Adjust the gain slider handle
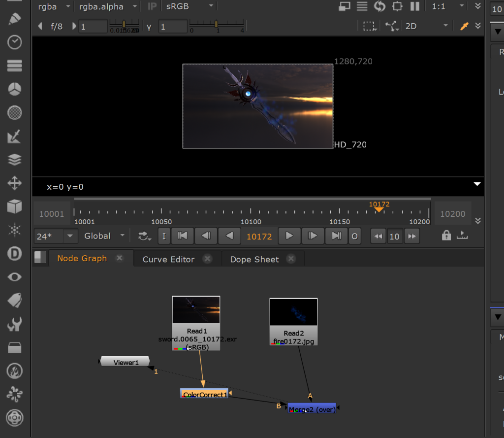 pyautogui.click(x=124, y=24)
